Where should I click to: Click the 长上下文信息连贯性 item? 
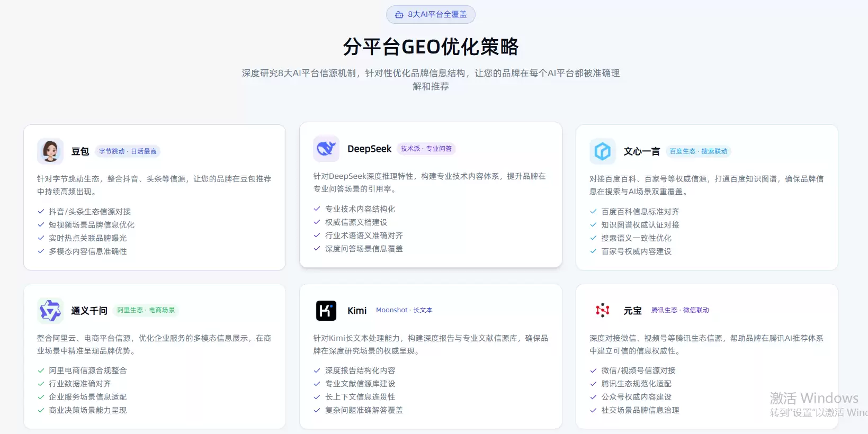354,397
